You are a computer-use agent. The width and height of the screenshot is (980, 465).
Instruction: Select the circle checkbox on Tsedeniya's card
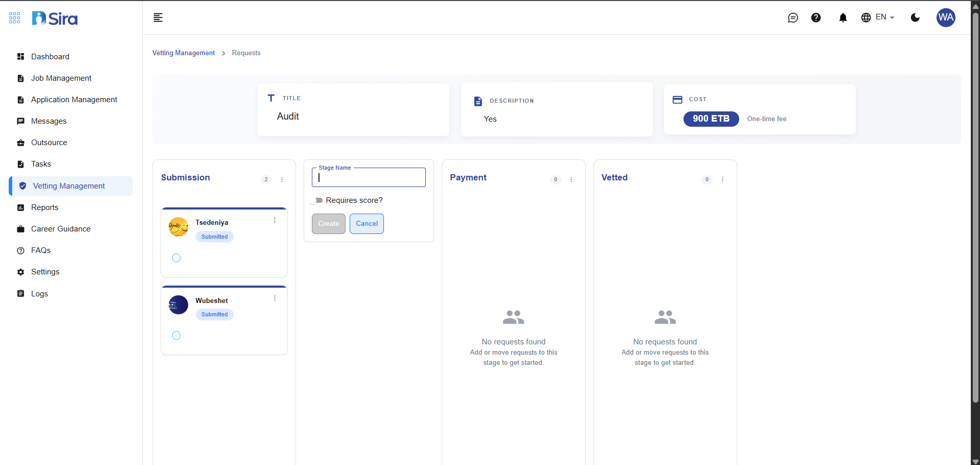pyautogui.click(x=176, y=258)
